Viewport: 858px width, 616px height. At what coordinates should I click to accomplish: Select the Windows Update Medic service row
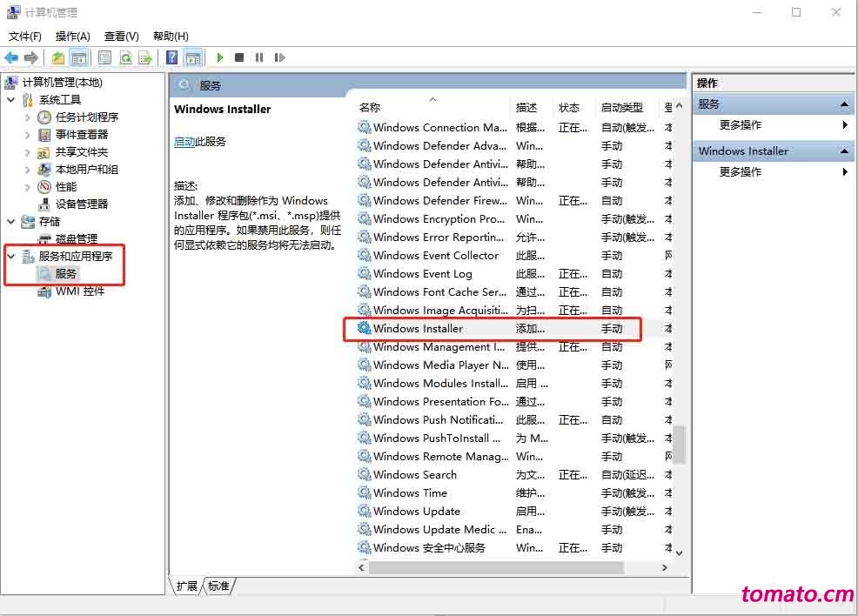513,530
